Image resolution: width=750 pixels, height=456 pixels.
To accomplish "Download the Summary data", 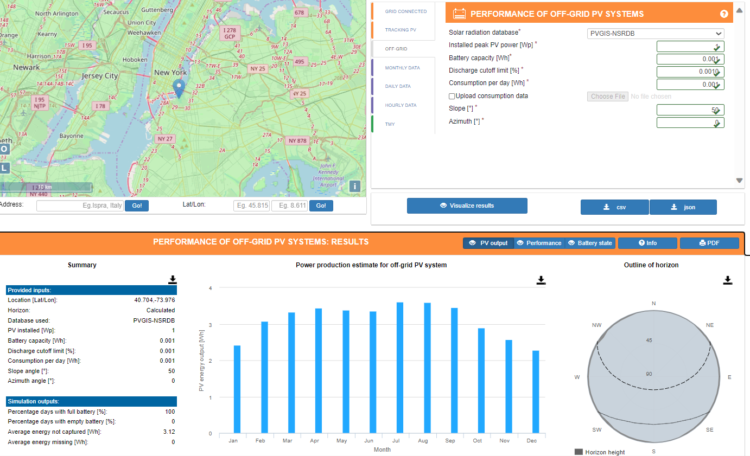I will (x=171, y=280).
